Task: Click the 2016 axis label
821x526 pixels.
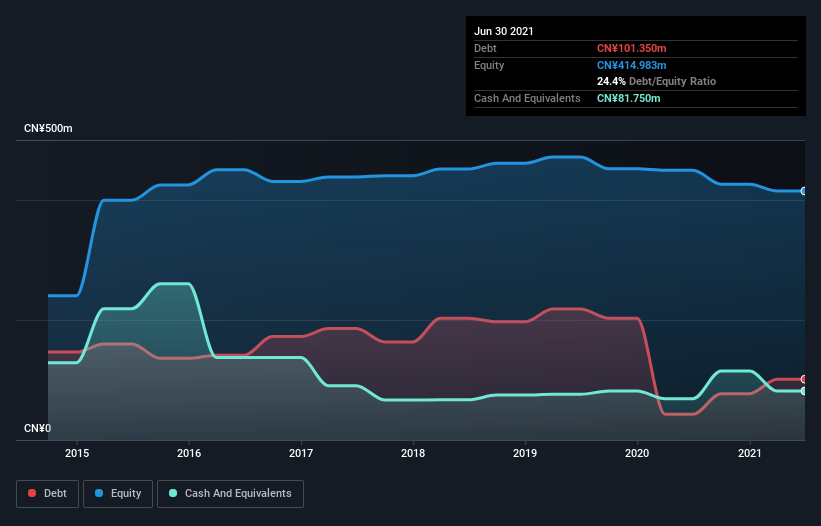Action: click(x=189, y=453)
